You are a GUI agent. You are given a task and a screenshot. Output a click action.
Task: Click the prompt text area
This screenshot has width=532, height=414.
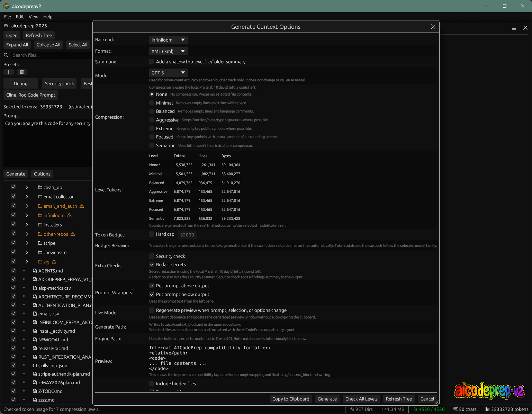tap(48, 143)
